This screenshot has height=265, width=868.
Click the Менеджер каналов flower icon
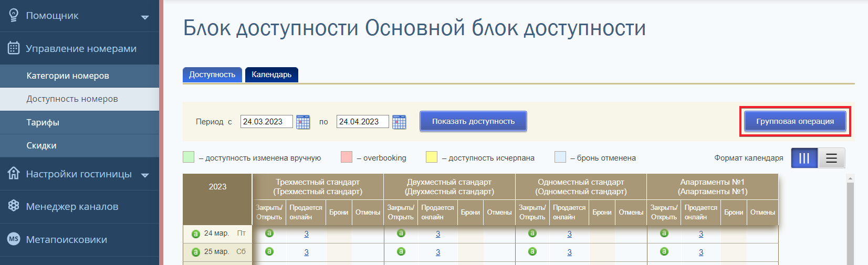[14, 206]
